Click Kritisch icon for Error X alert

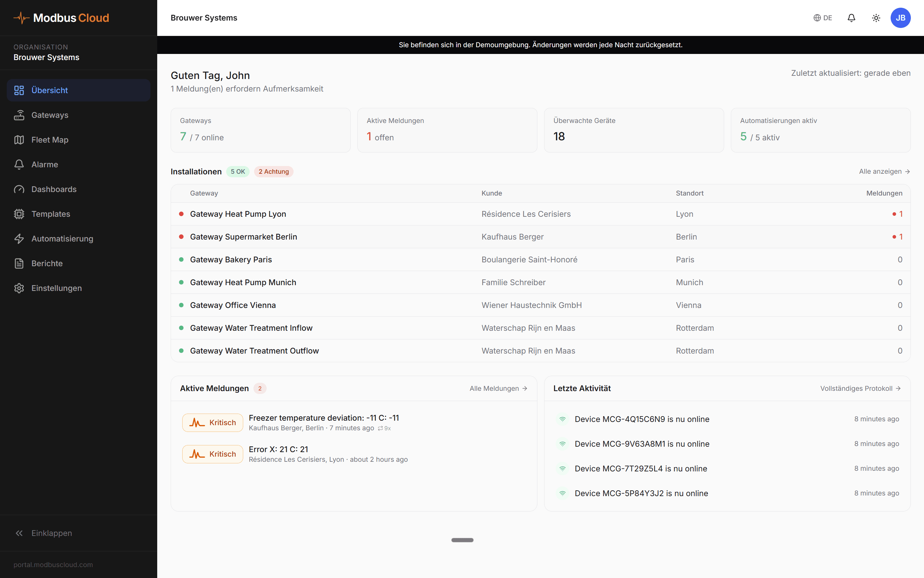tap(197, 454)
